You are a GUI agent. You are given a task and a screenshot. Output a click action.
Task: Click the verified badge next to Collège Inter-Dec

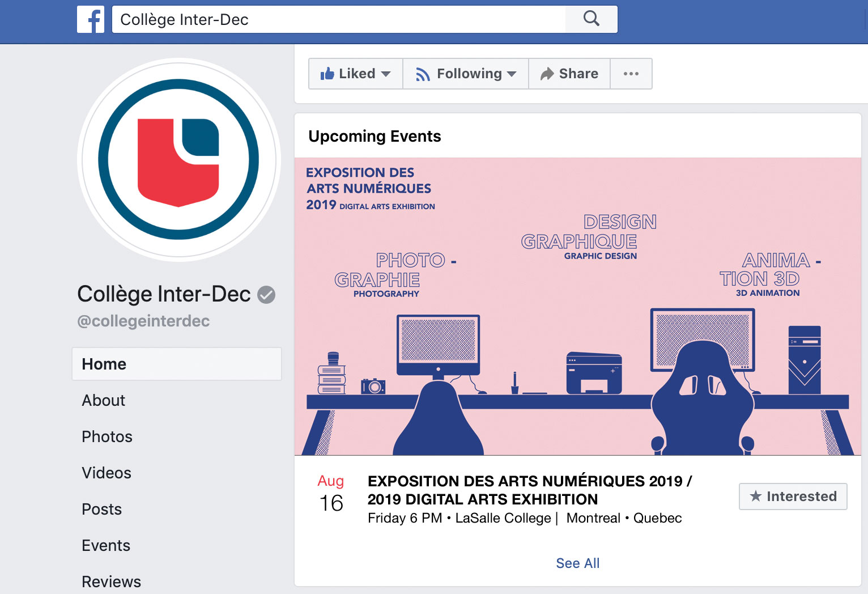266,295
